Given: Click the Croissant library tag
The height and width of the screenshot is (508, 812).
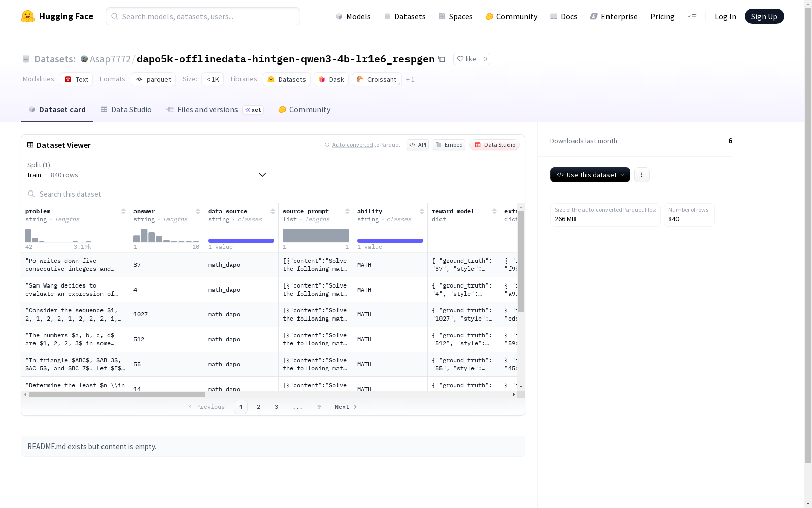Looking at the screenshot, I should (377, 79).
